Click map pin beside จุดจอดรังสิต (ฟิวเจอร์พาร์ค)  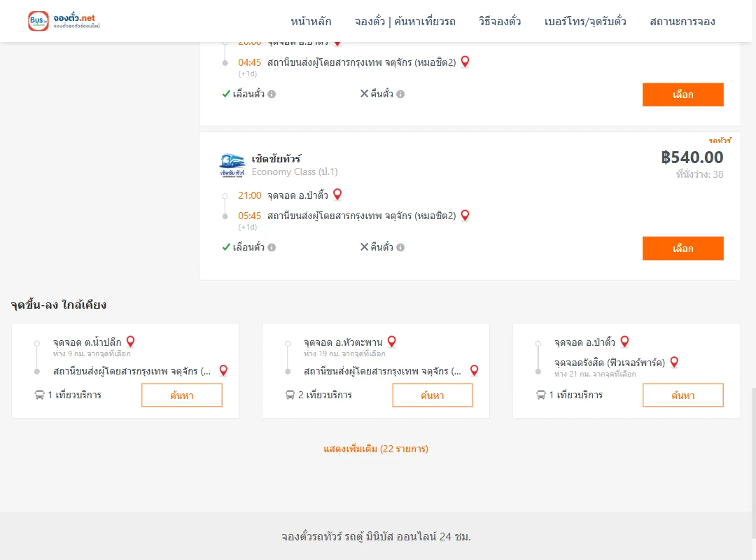pos(675,362)
